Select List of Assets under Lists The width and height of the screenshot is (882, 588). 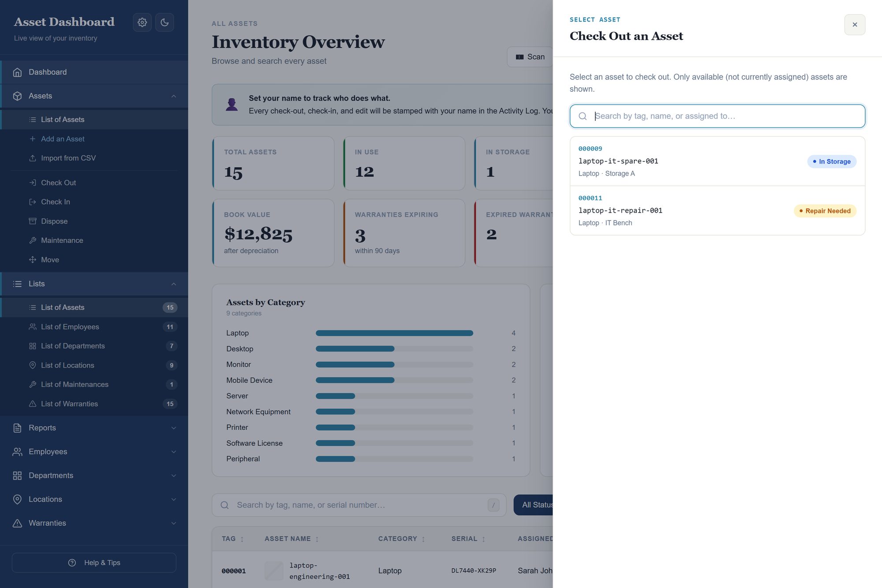[x=94, y=307]
